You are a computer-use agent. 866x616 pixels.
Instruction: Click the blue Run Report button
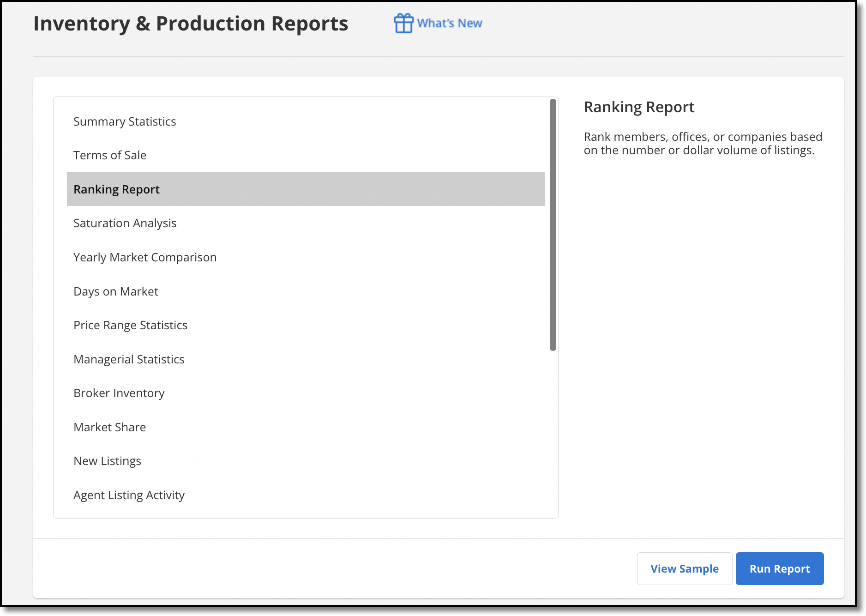point(780,568)
